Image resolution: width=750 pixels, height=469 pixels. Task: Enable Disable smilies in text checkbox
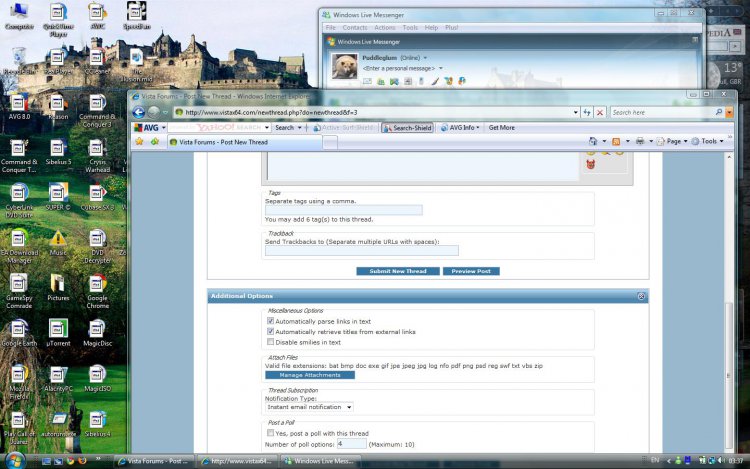point(270,342)
